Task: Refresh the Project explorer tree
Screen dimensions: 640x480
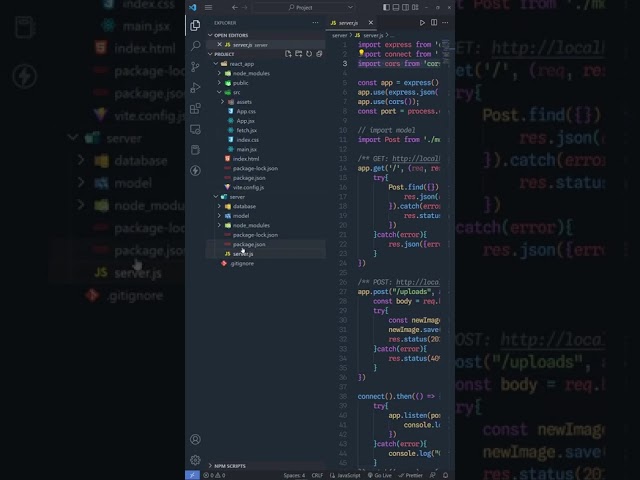Action: click(x=309, y=54)
